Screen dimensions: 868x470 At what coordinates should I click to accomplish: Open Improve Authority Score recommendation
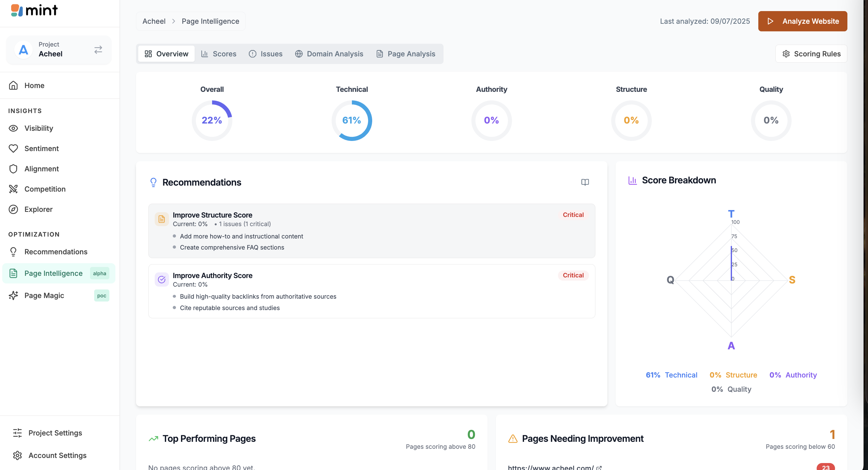click(x=372, y=291)
